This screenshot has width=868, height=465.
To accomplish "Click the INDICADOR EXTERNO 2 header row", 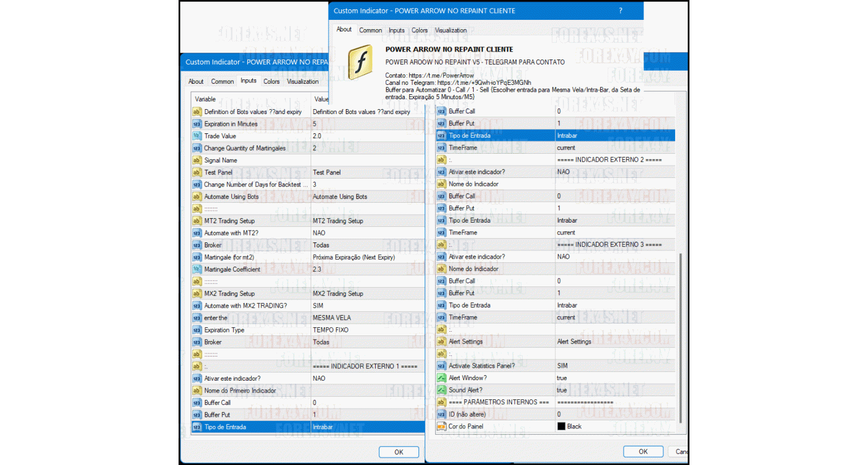I will pyautogui.click(x=555, y=160).
